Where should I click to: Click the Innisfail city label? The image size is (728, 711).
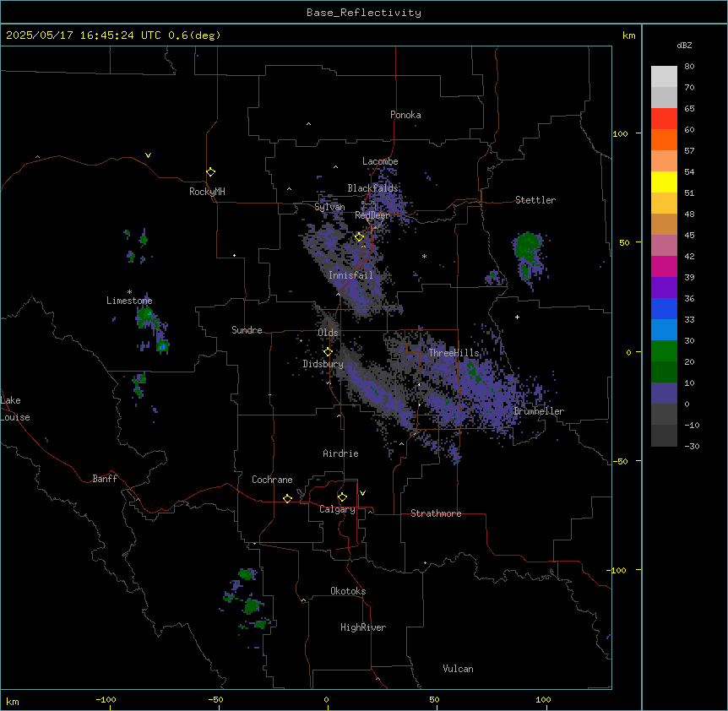(351, 275)
